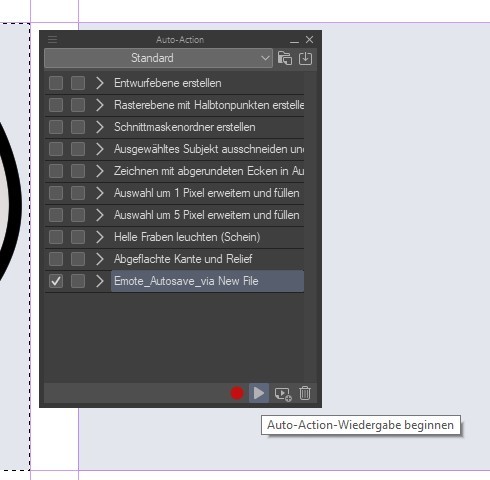Viewport: 490px width, 480px height.
Task: Toggle first checkbox of Zeichnen mit abgerundeten Ecken
Action: [56, 171]
